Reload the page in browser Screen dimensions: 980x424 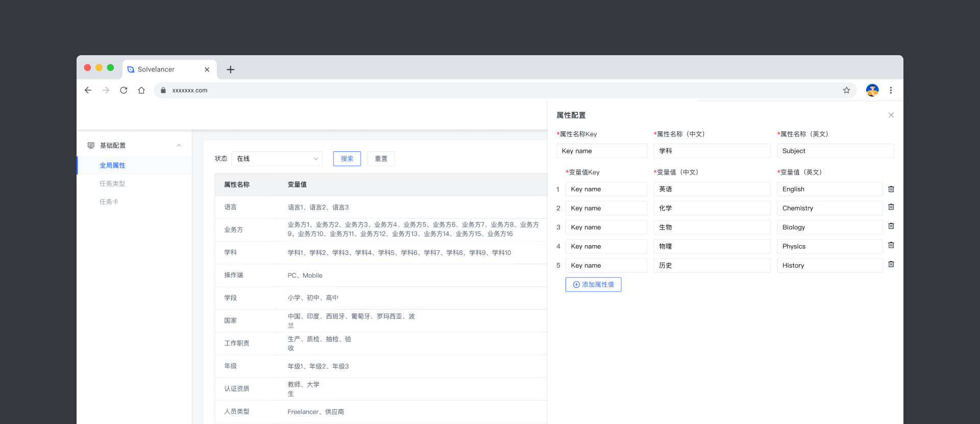[x=124, y=90]
